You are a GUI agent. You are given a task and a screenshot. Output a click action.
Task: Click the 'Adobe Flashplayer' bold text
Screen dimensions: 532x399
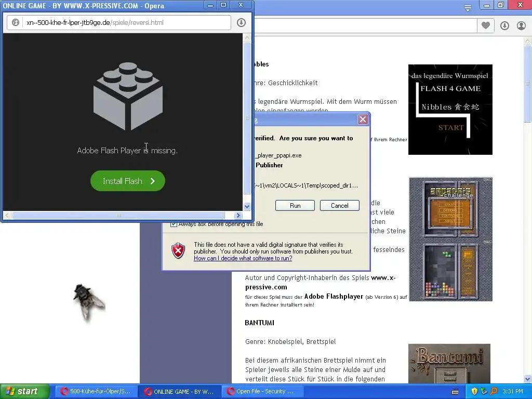[x=334, y=296]
